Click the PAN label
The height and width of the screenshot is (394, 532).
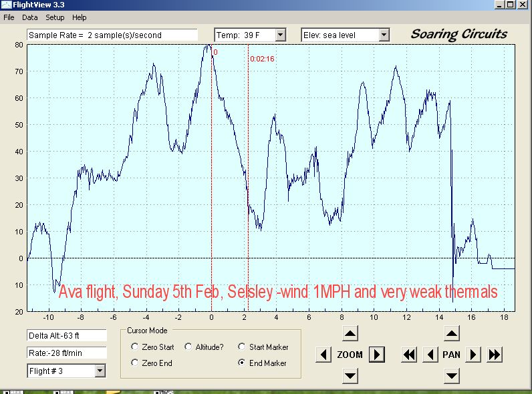(x=452, y=355)
